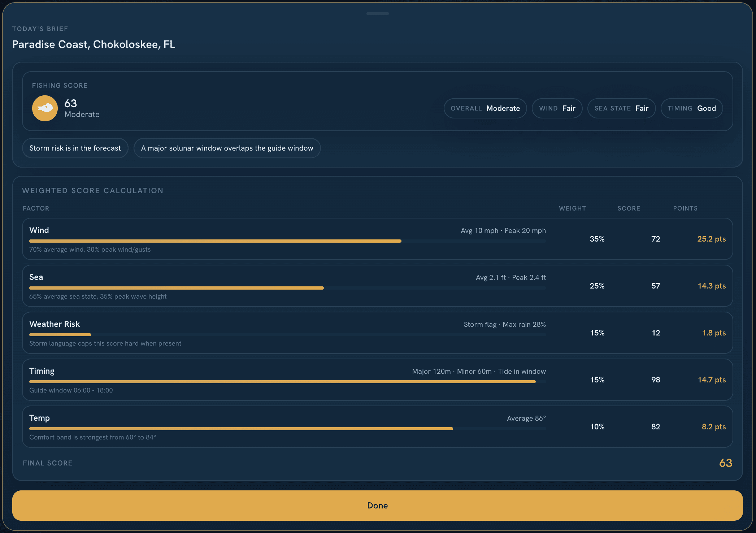Viewport: 756px width, 533px height.
Task: Click 'Avg 10 mph · Peak 20 mph'
Action: tap(503, 230)
